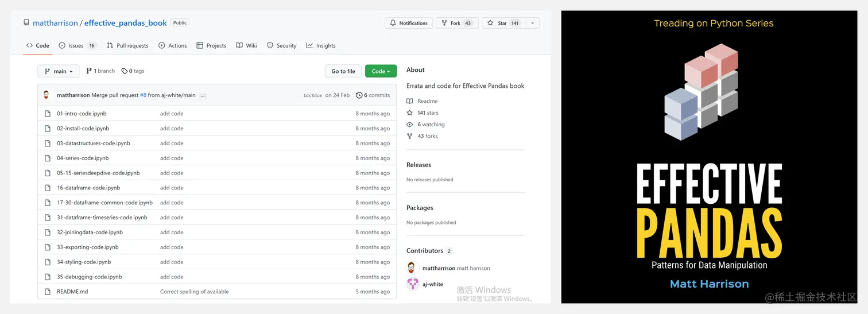
Task: Switch to the Code tab
Action: coord(38,45)
